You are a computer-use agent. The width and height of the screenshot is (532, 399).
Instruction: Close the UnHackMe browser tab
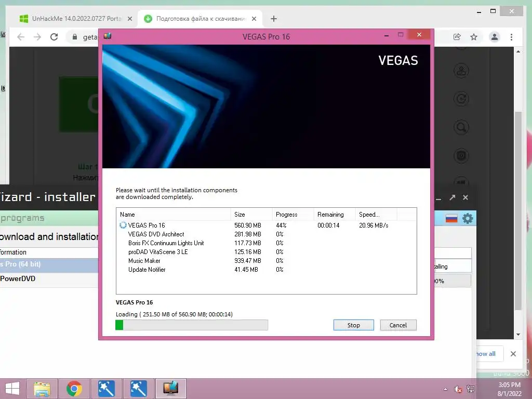pyautogui.click(x=129, y=19)
